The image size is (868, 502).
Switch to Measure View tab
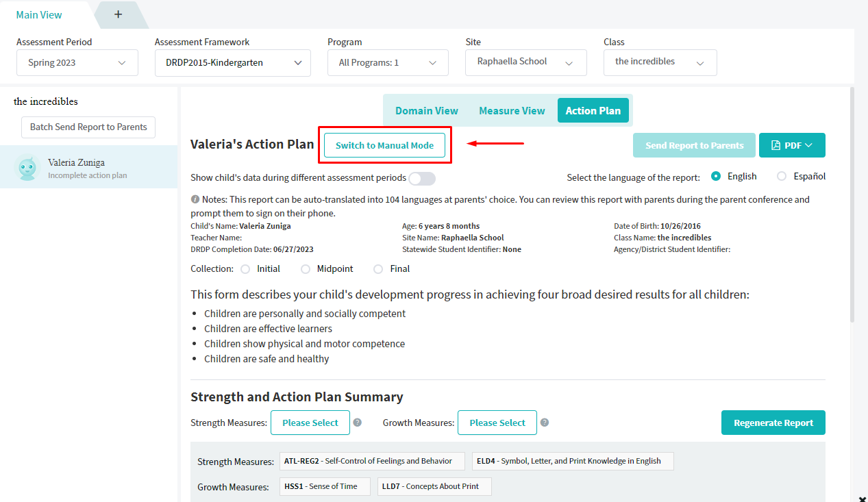[x=512, y=111]
